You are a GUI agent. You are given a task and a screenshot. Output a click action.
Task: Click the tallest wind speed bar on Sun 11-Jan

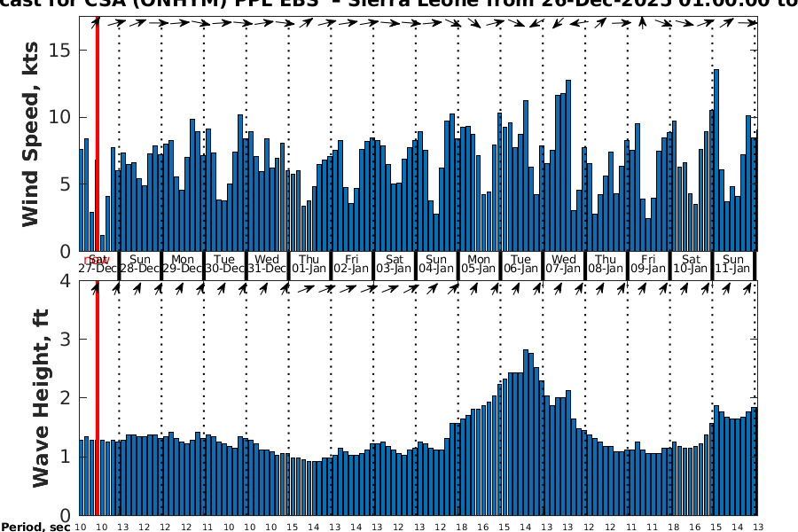(x=716, y=160)
